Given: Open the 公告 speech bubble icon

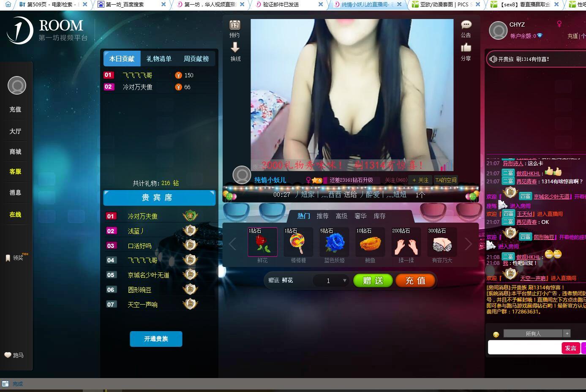Looking at the screenshot, I should click(466, 25).
